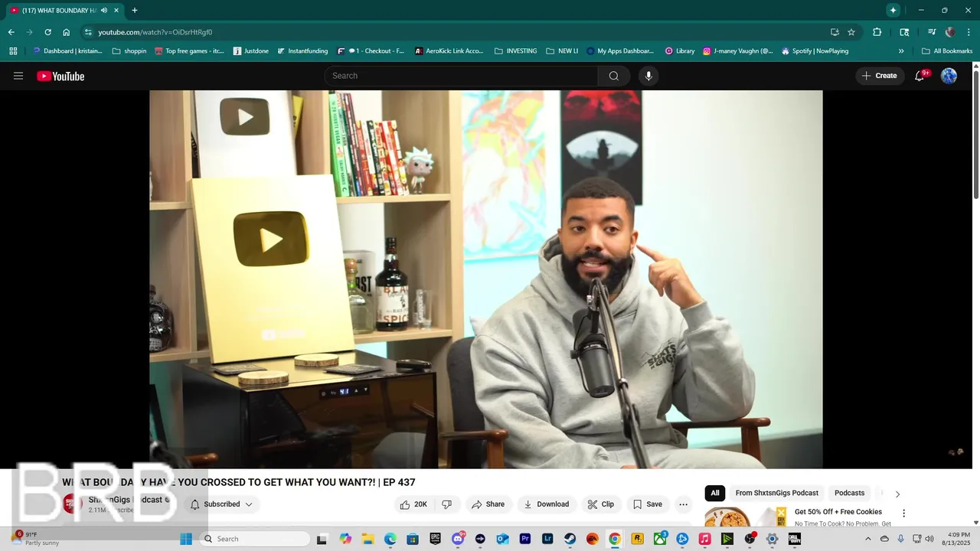Open Rockstar Games Launcher from taskbar

pos(637,539)
